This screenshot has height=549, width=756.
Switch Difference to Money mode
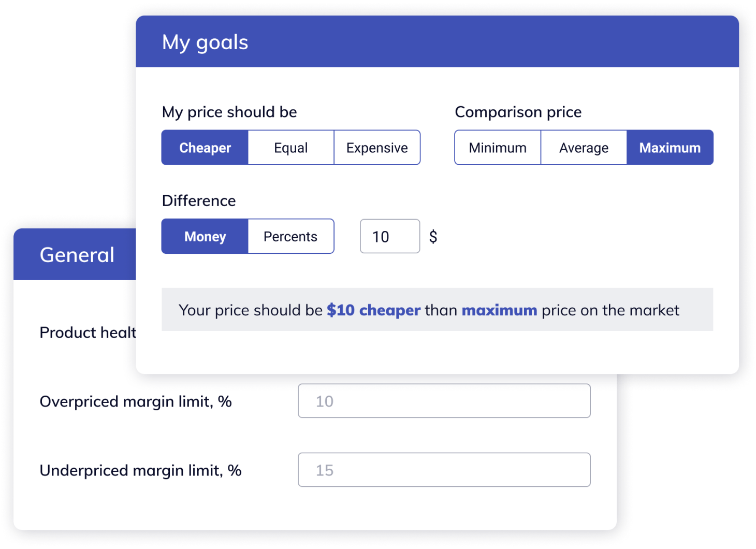(205, 236)
